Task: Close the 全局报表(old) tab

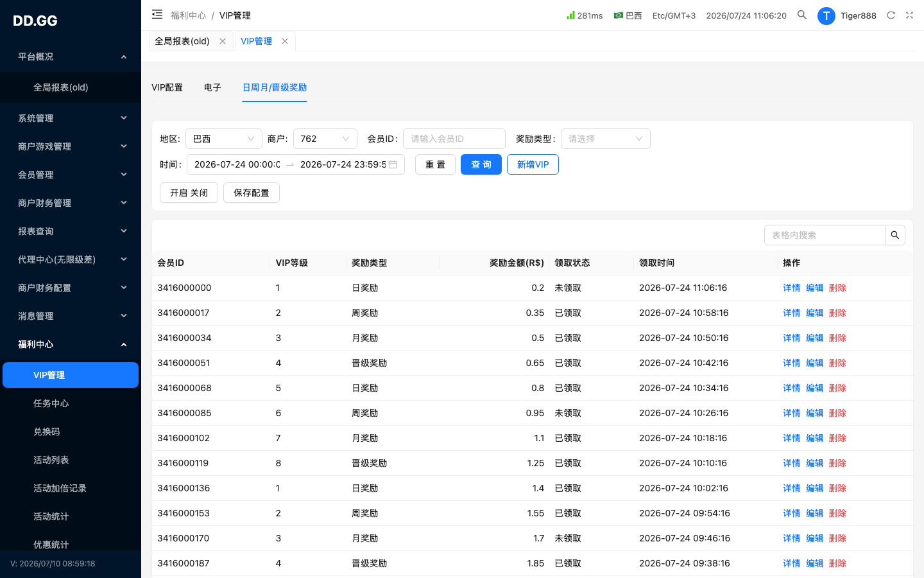Action: (223, 41)
